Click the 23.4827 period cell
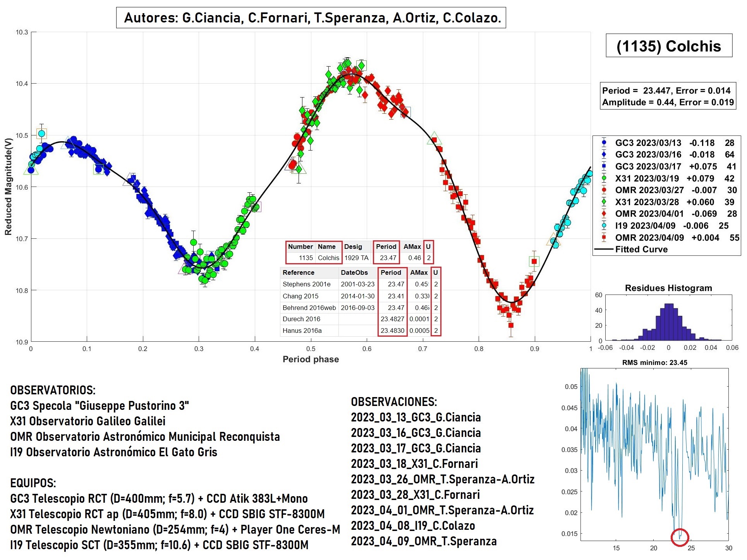The image size is (747, 560). click(392, 319)
